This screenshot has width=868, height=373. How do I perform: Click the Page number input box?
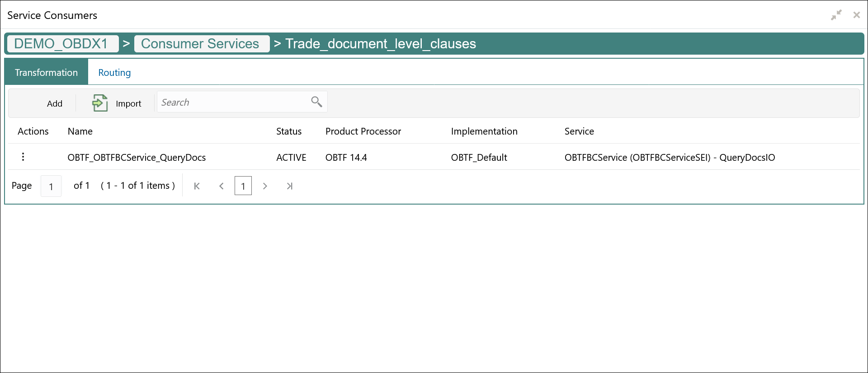click(x=51, y=186)
